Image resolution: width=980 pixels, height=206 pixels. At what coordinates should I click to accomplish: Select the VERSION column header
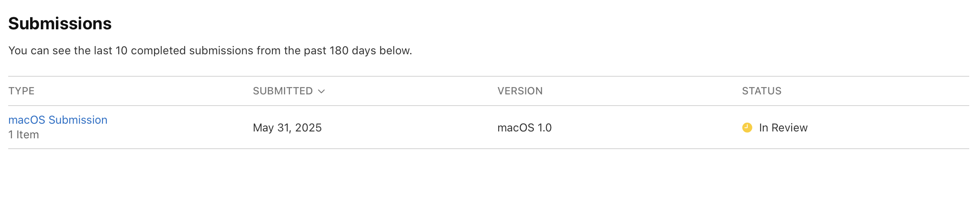point(520,91)
